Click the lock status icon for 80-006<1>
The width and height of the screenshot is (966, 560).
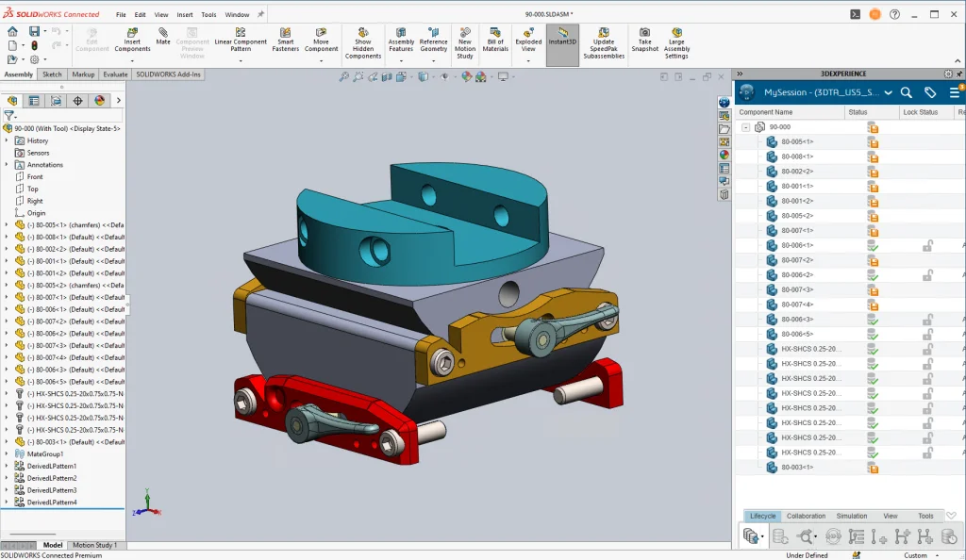click(927, 246)
